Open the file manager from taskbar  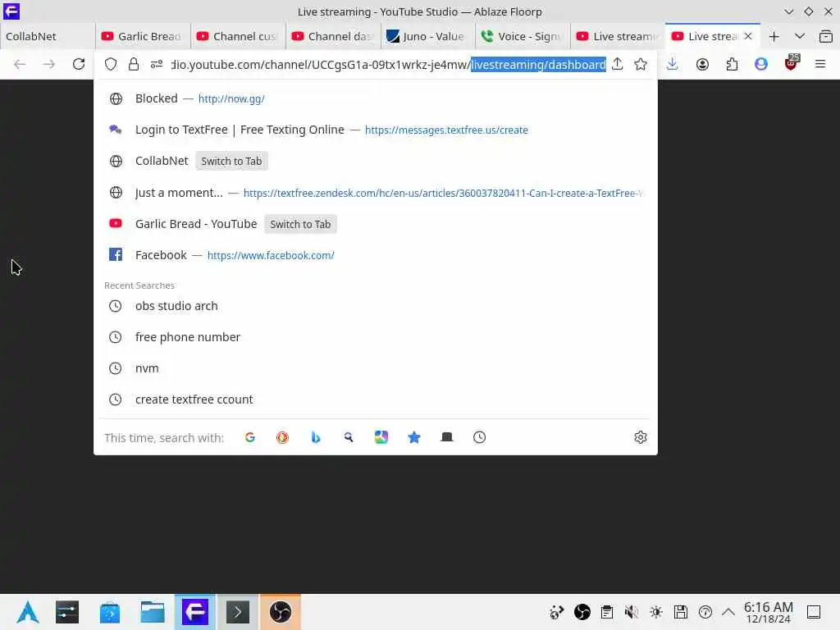[x=152, y=612]
